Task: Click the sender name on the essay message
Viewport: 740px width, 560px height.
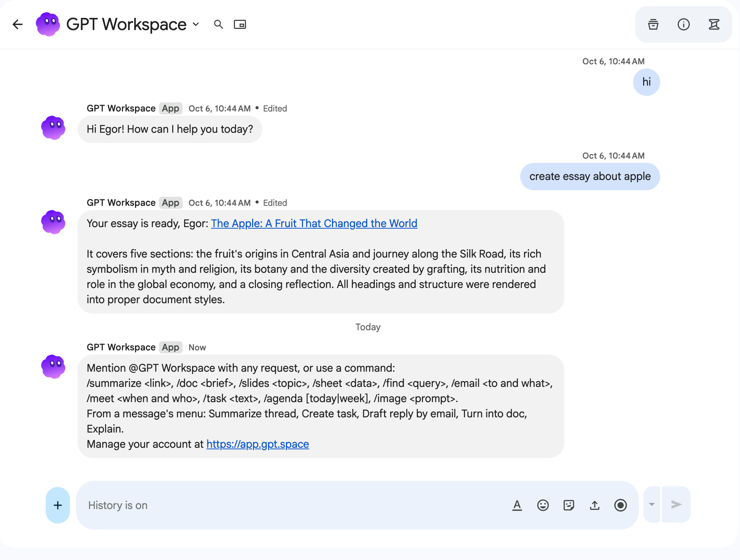Action: point(121,203)
